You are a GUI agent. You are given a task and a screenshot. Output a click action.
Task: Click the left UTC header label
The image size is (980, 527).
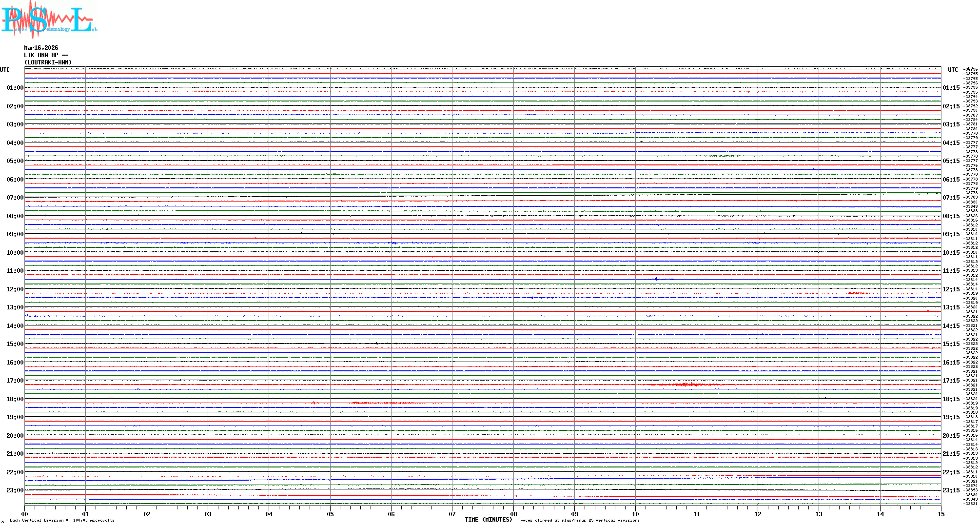tap(5, 70)
